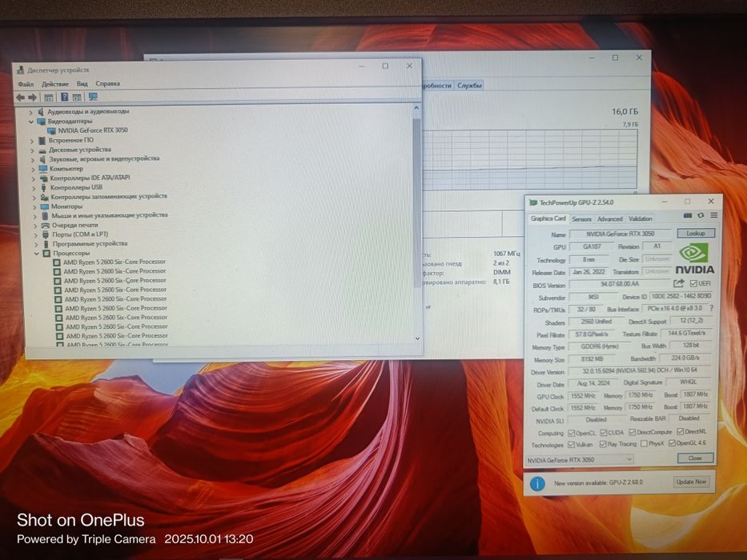Click the NVIDIA logo in GPU-Z
747x560 pixels.
[695, 258]
